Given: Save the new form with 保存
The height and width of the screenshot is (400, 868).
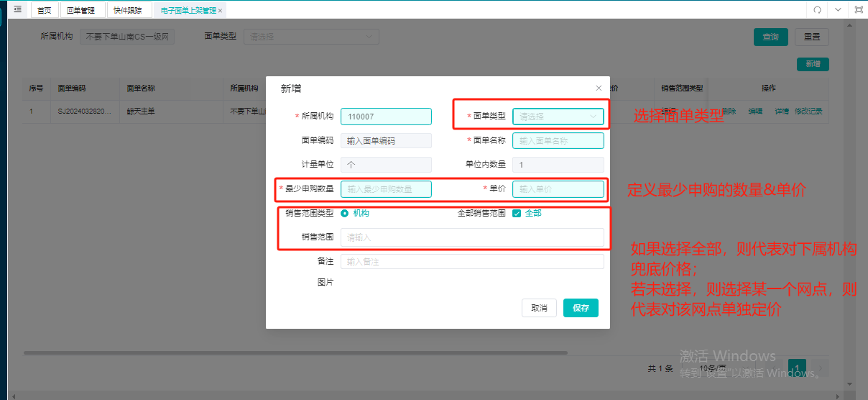Looking at the screenshot, I should 581,308.
